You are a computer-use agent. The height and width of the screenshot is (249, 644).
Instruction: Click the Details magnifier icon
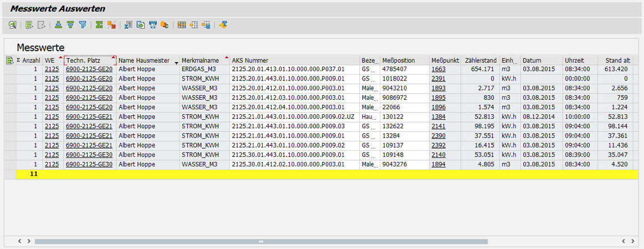[13, 25]
